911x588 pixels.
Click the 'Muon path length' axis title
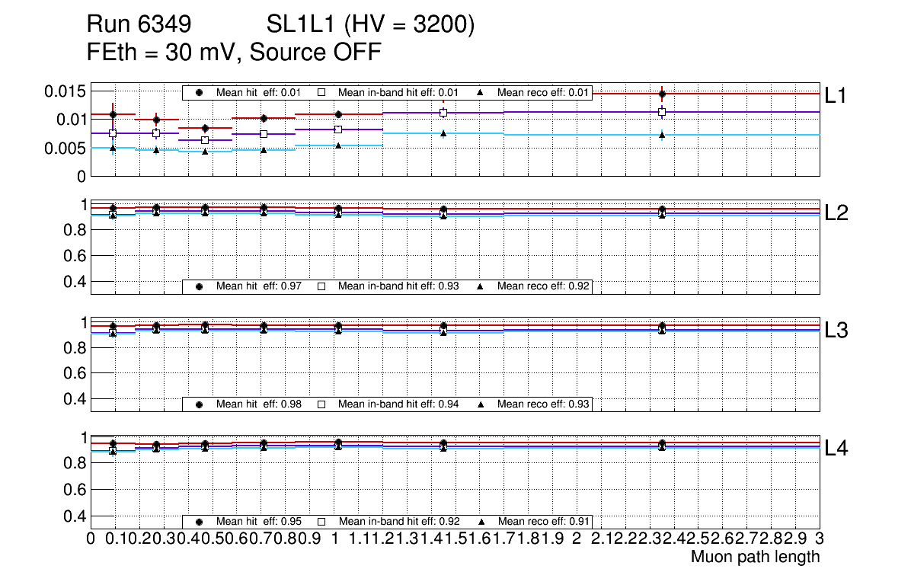755,557
